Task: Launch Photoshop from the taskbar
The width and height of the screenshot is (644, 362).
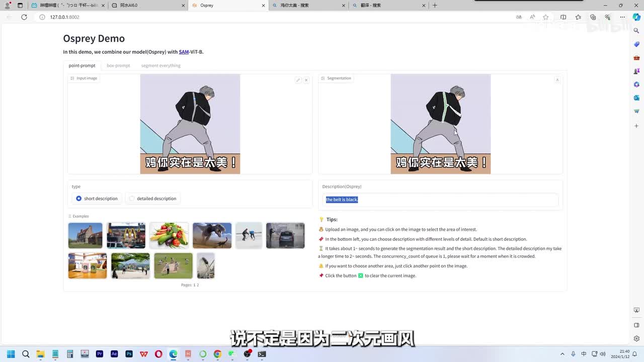Action: click(129, 354)
